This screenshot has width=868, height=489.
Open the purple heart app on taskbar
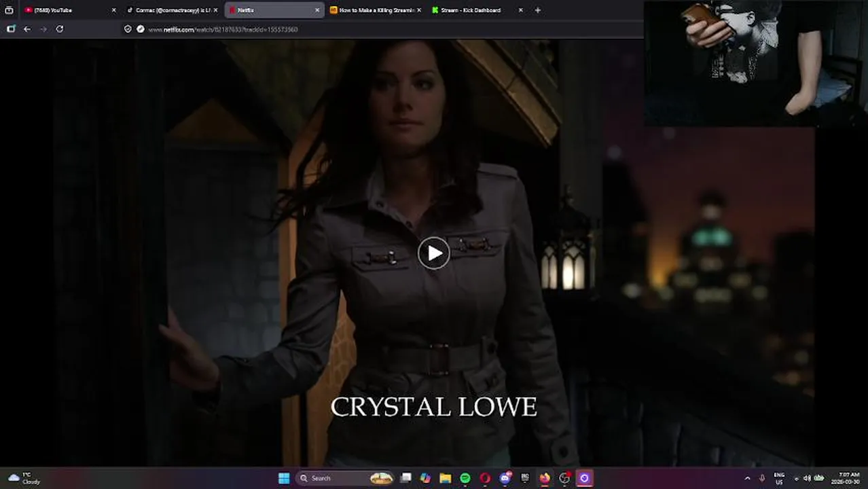[584, 478]
